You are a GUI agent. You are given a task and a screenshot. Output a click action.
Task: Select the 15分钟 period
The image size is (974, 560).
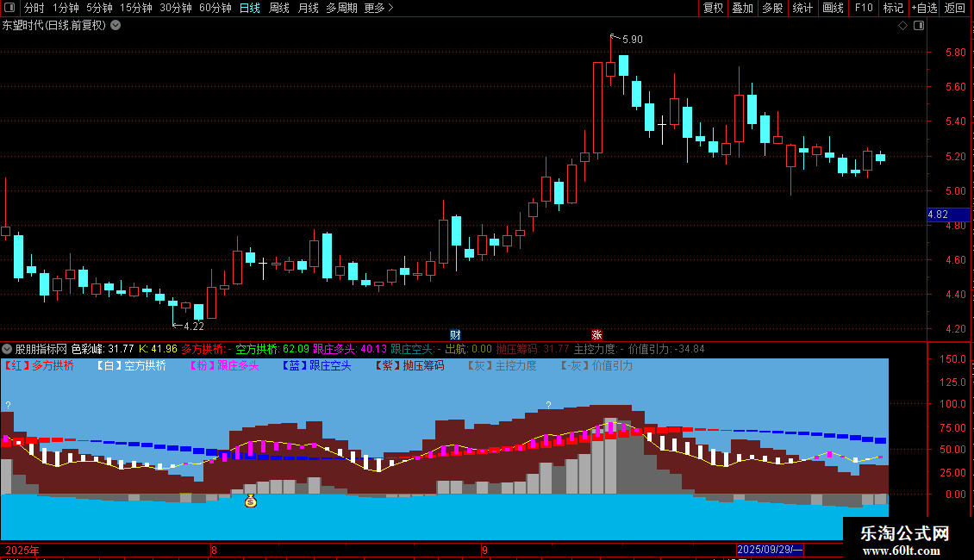click(136, 8)
